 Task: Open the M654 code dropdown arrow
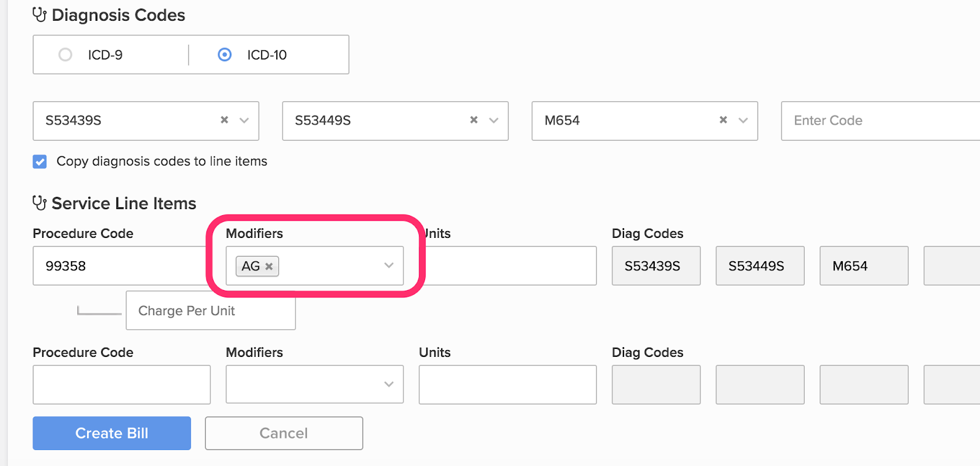click(744, 120)
